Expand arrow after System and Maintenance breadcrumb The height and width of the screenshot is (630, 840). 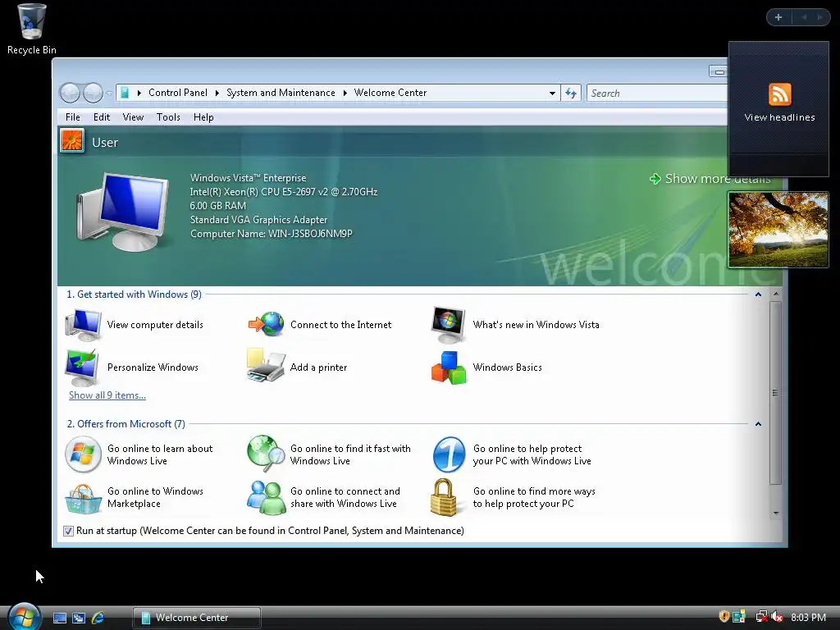(x=345, y=93)
